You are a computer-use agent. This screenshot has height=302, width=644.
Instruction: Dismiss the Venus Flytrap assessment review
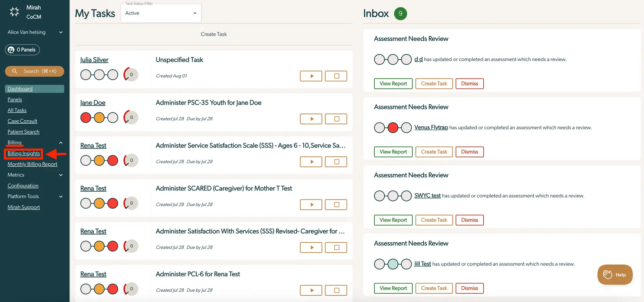coord(469,152)
